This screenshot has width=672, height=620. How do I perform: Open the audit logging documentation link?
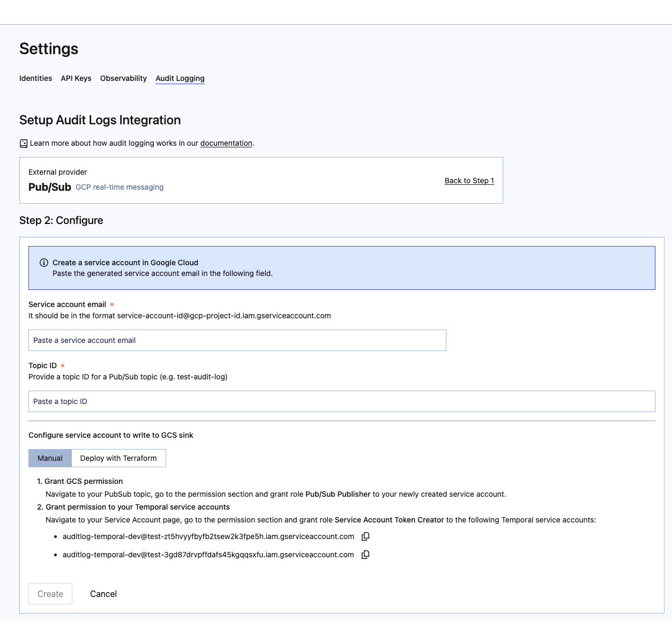coord(226,143)
